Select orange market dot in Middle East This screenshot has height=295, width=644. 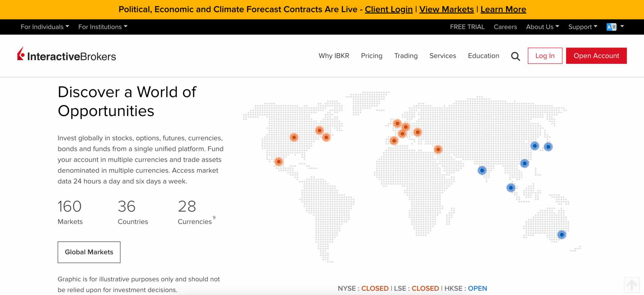pos(438,149)
